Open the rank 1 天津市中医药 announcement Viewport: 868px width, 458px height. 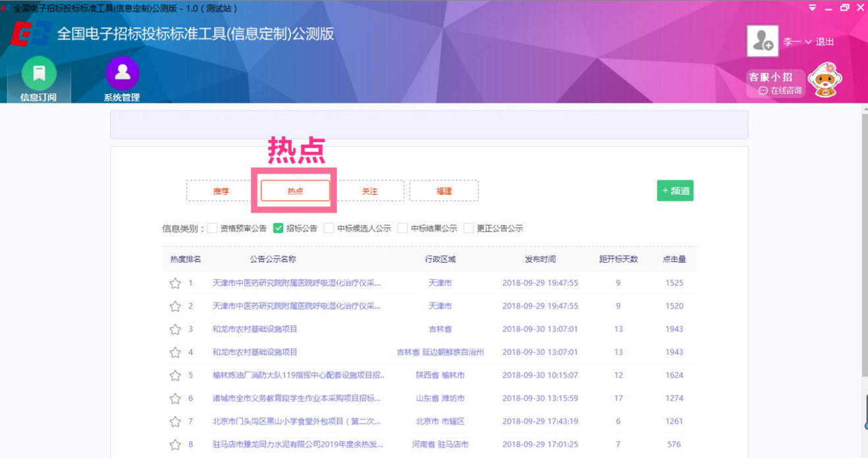pos(297,283)
